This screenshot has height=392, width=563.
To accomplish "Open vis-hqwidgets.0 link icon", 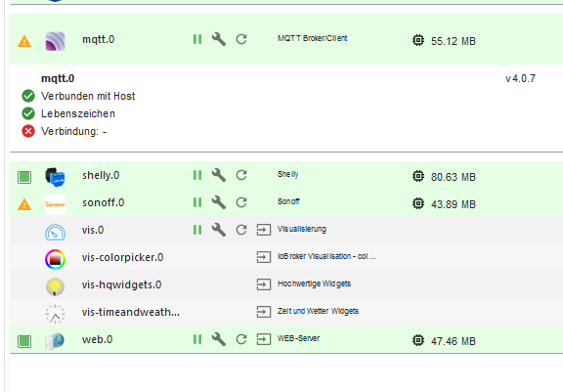I will [264, 284].
